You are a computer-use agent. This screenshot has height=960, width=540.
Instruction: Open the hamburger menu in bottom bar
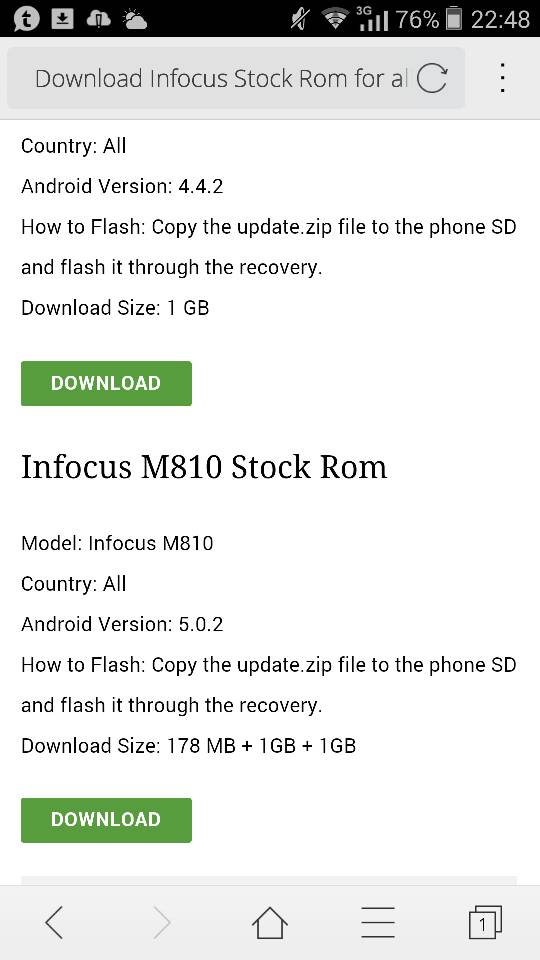[x=378, y=923]
